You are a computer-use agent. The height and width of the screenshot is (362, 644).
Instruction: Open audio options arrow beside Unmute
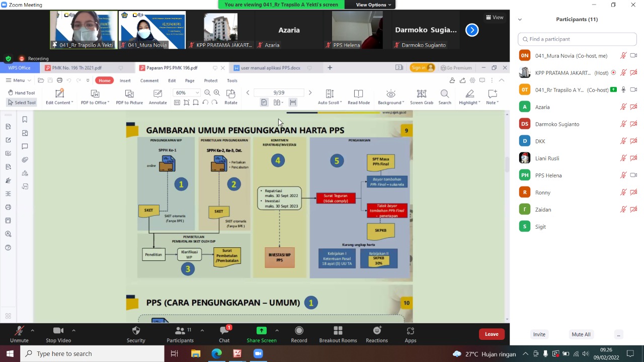[32, 330]
